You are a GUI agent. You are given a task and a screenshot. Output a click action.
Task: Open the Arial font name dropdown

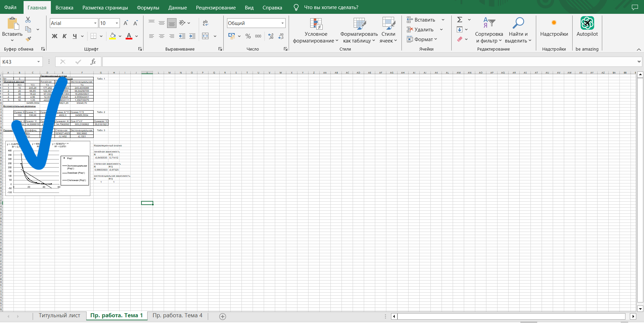95,23
